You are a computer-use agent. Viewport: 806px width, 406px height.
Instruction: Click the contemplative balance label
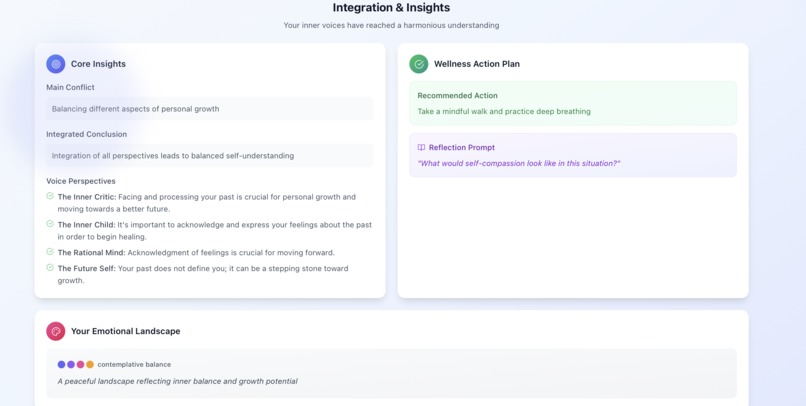pos(134,365)
